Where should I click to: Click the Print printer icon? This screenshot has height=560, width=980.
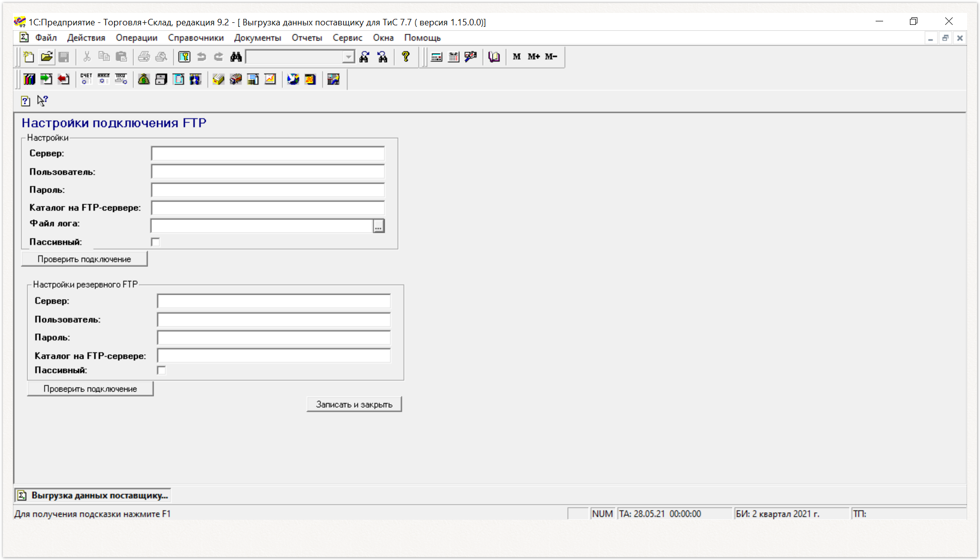[x=144, y=57]
